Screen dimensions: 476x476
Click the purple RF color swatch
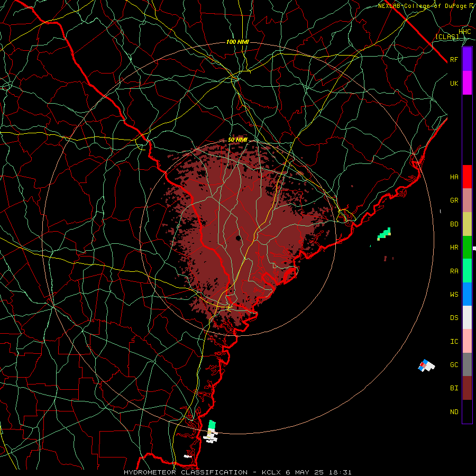click(467, 59)
